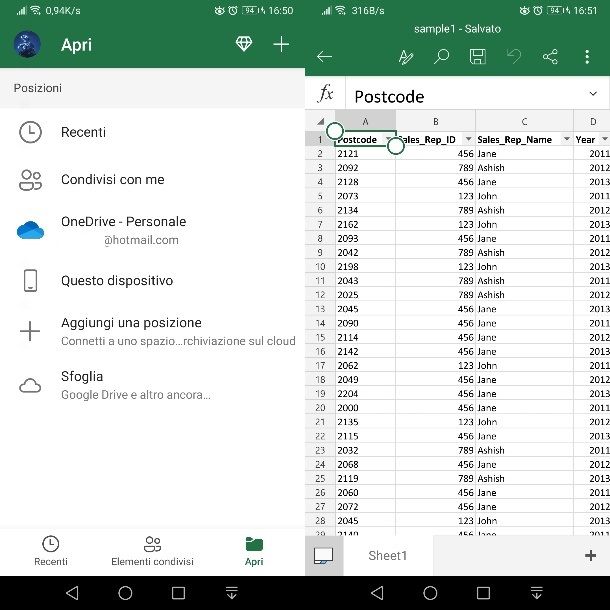
Task: Open the pen editing tools icon
Action: (x=406, y=57)
